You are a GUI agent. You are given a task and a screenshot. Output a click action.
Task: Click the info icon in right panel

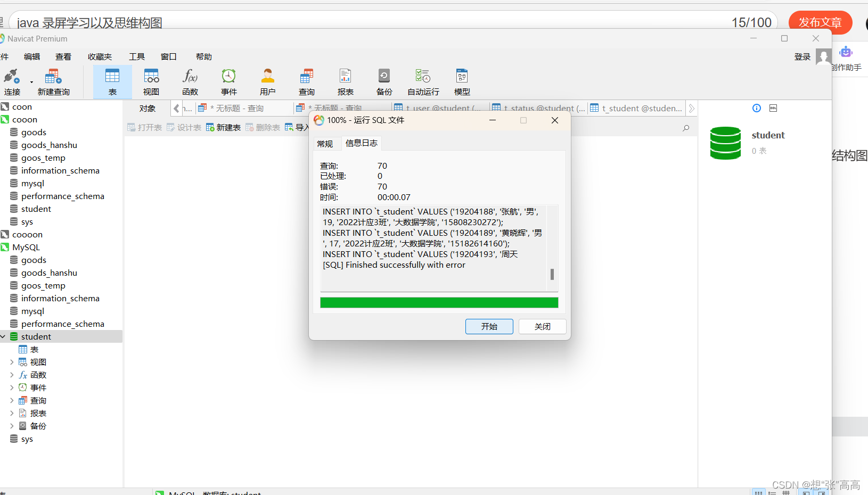tap(757, 108)
